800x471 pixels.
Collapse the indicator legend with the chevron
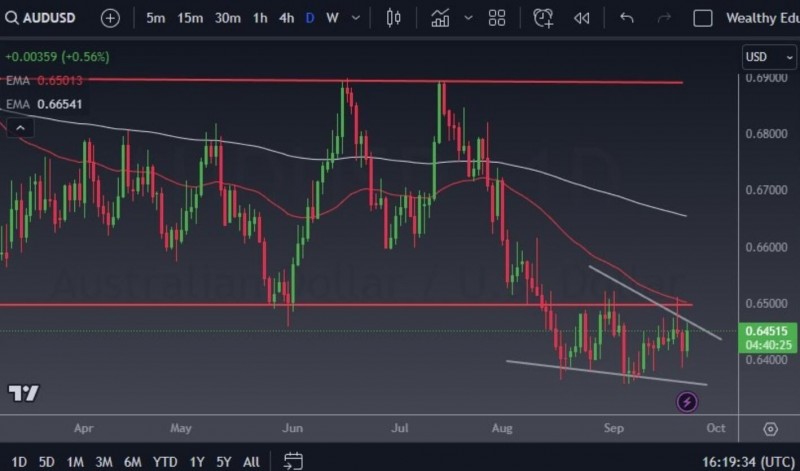pyautogui.click(x=20, y=128)
